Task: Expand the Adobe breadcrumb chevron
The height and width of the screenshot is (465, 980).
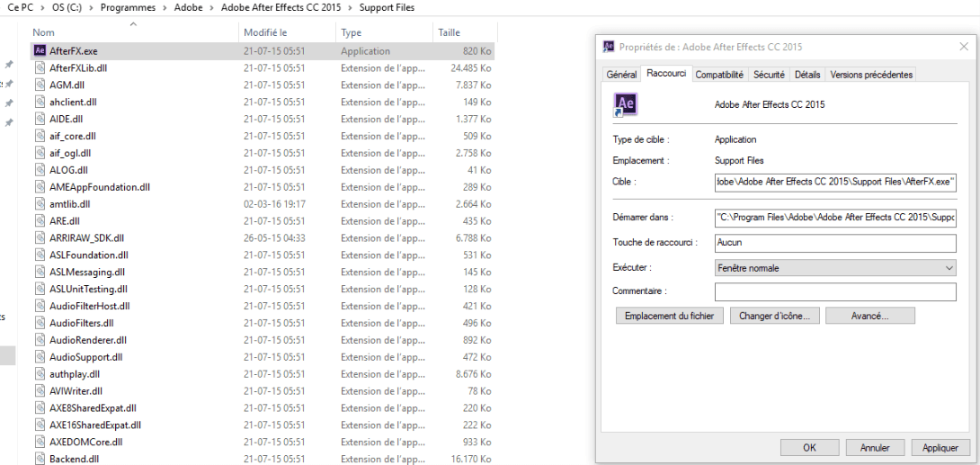Action: click(x=214, y=7)
